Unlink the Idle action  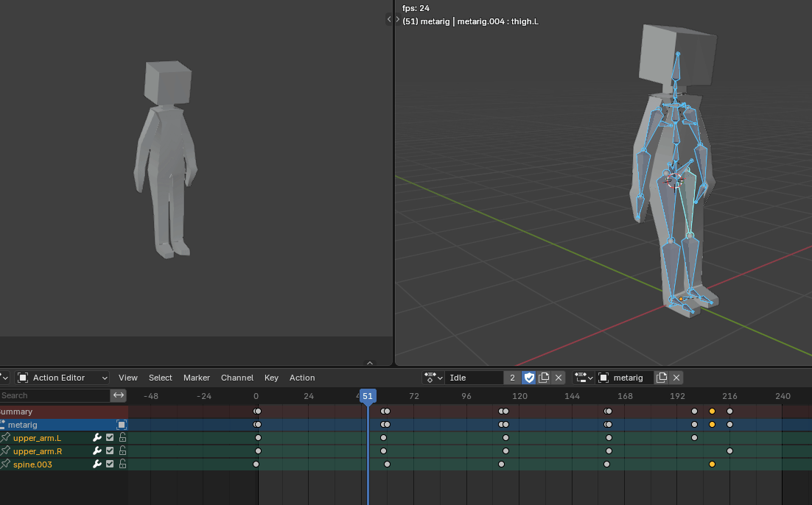tap(559, 378)
